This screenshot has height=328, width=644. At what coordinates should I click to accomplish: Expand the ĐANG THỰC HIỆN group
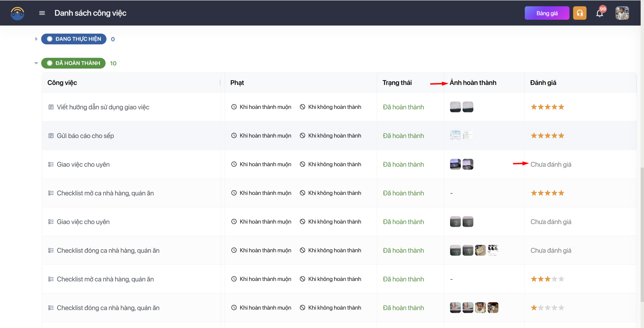(x=36, y=39)
